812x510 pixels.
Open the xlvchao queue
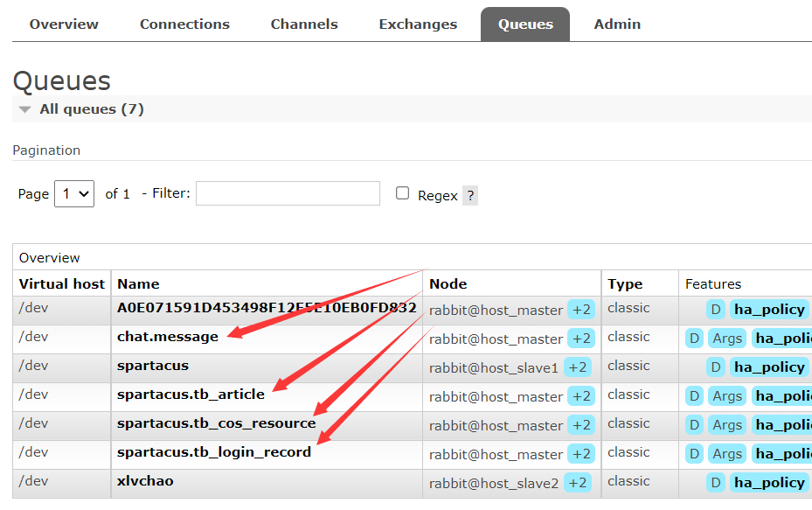pyautogui.click(x=145, y=481)
